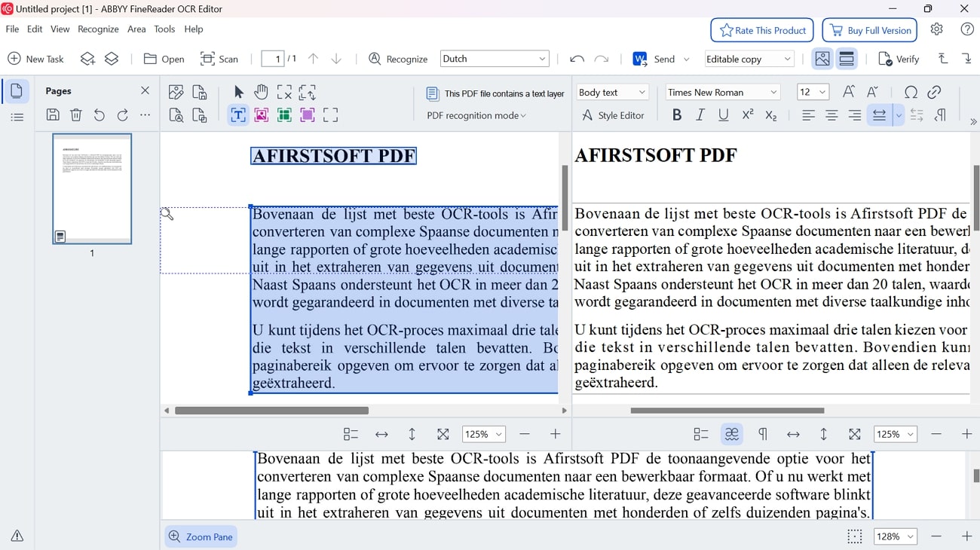The image size is (980, 550).
Task: Toggle italic formatting
Action: point(700,115)
